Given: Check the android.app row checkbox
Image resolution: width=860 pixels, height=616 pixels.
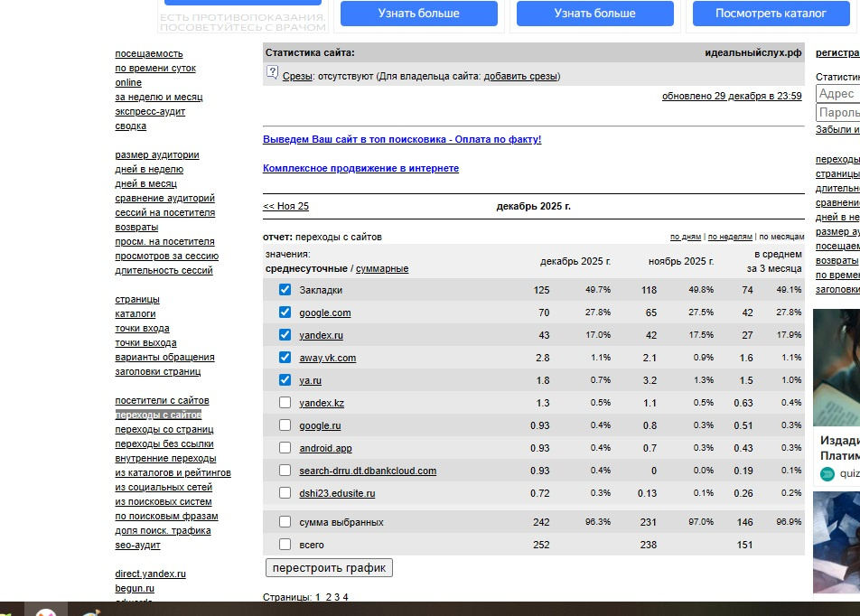Looking at the screenshot, I should tap(285, 448).
